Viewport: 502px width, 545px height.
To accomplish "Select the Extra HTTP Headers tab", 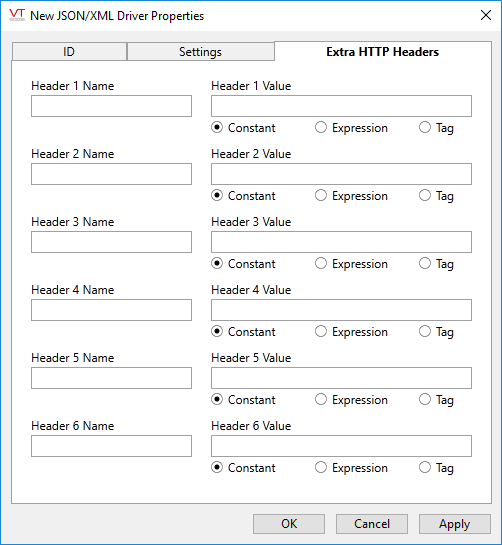I will [x=382, y=52].
